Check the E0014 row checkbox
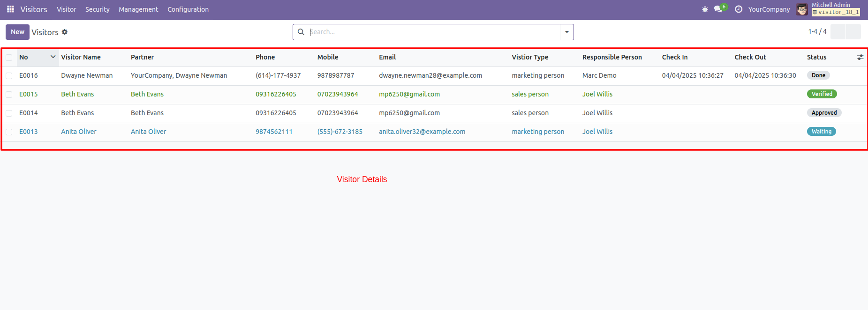868x310 pixels. pos(9,113)
